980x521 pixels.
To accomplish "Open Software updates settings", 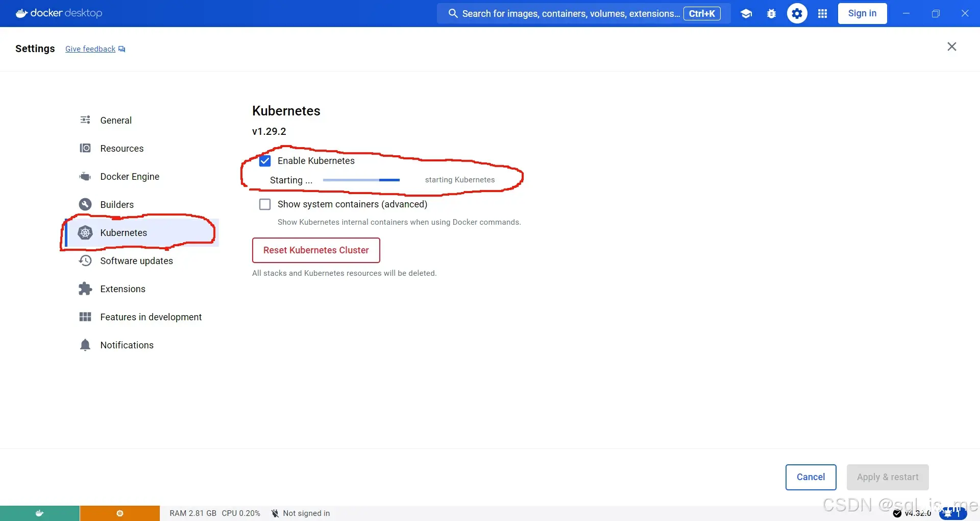I will point(142,260).
